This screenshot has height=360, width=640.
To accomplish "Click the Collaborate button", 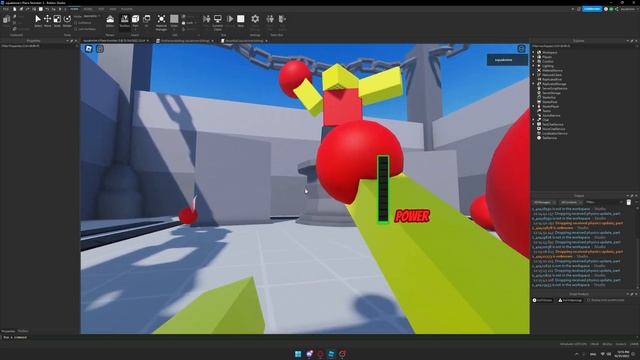I will point(592,9).
